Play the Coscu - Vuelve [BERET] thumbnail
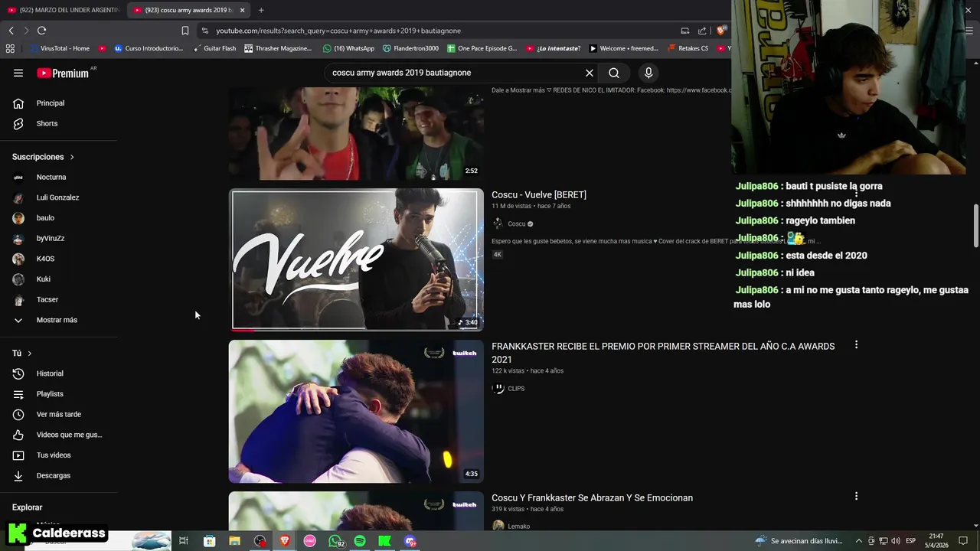980x551 pixels. 356,259
